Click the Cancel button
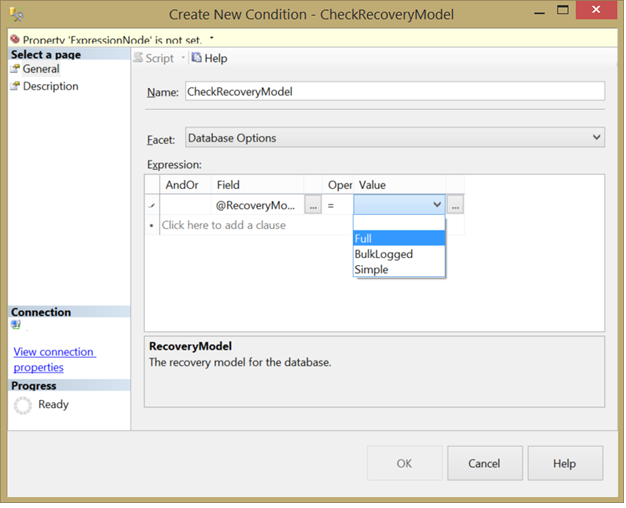626x508 pixels. point(485,463)
